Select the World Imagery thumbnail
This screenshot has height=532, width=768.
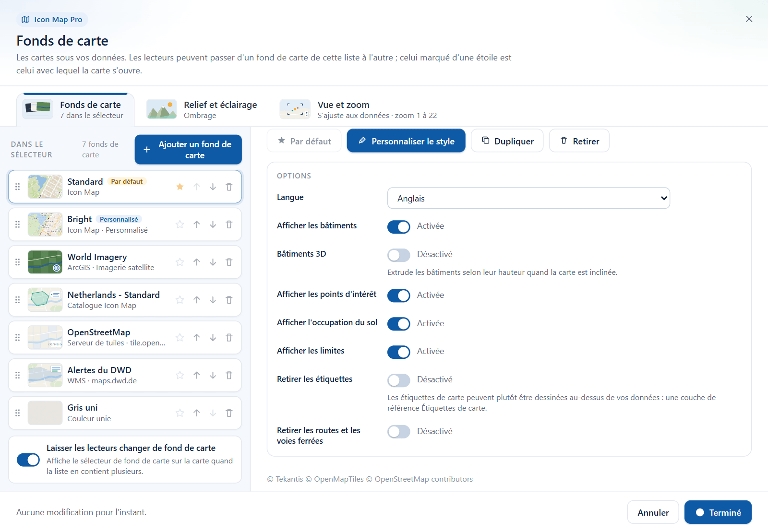(x=45, y=262)
